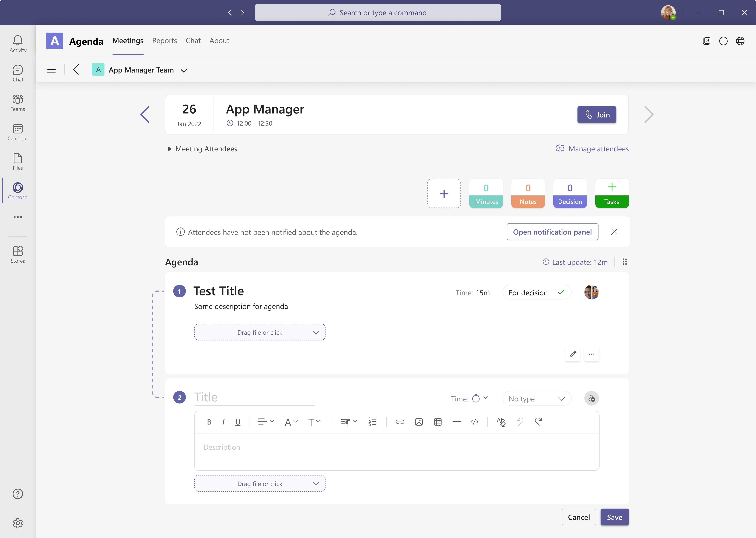The height and width of the screenshot is (538, 756).
Task: Go to the previous meeting
Action: [x=145, y=115]
